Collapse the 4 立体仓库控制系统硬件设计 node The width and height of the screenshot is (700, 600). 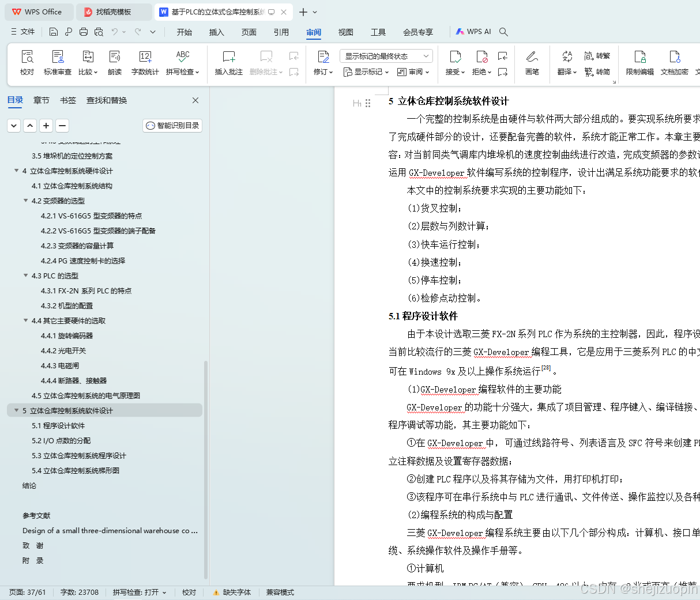point(16,171)
